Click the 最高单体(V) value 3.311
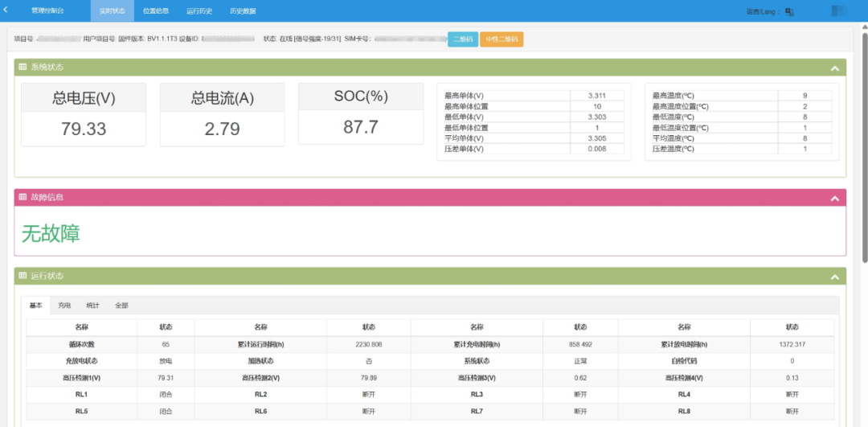Screen dimensions: 868x427 596,95
